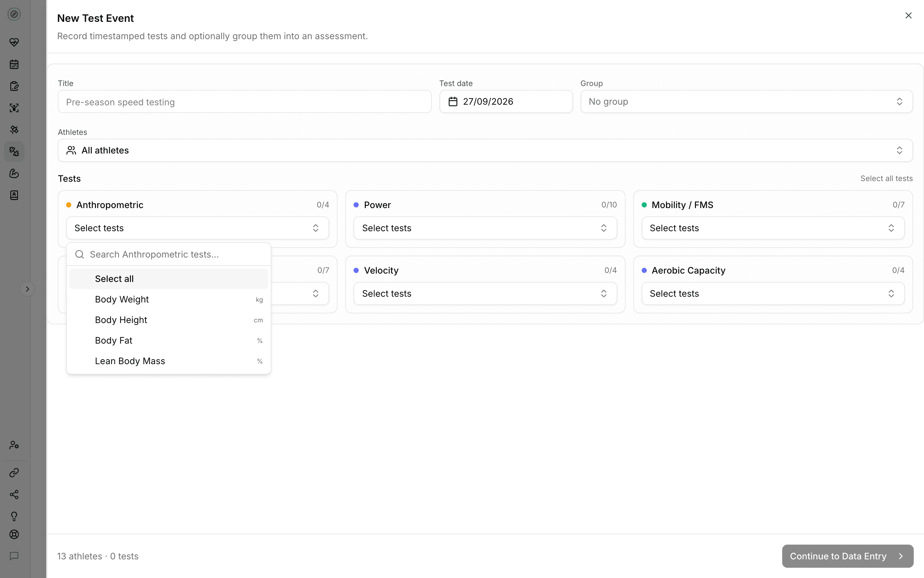Click the Title input field

[x=244, y=102]
